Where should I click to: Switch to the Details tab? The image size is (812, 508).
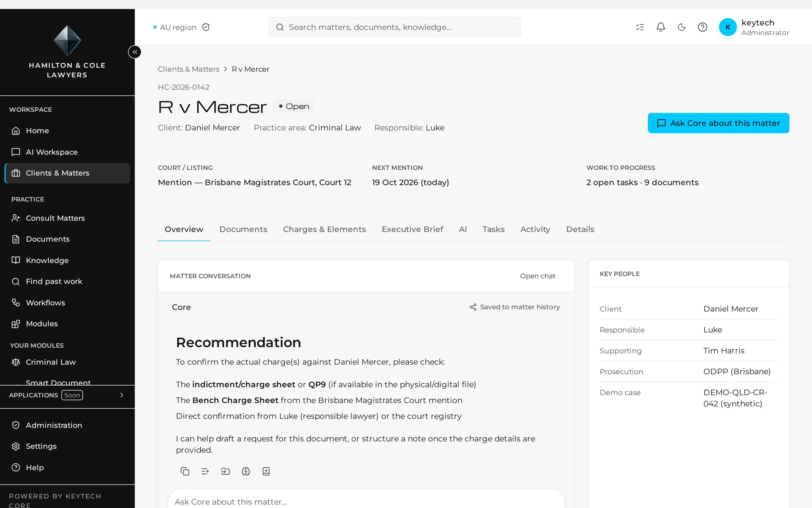[580, 229]
